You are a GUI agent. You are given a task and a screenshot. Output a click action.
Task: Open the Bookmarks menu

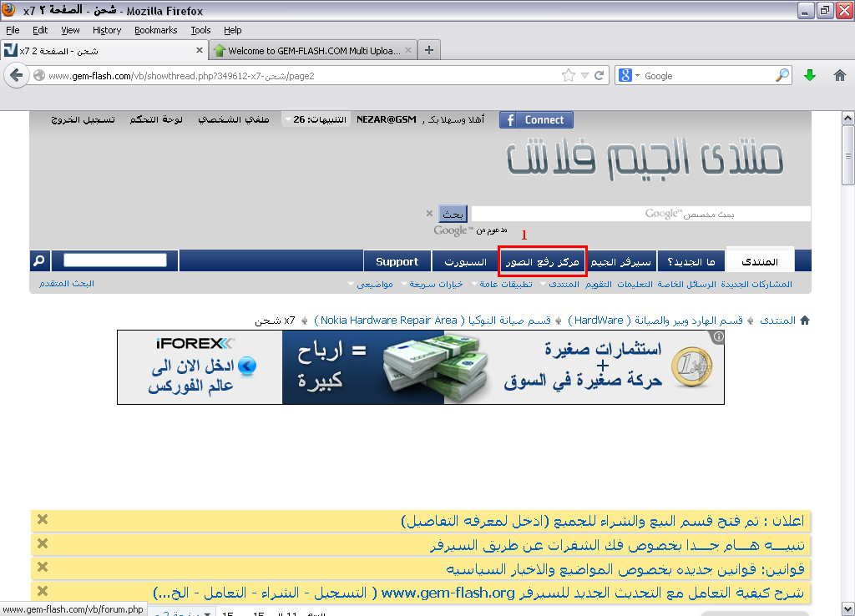155,30
